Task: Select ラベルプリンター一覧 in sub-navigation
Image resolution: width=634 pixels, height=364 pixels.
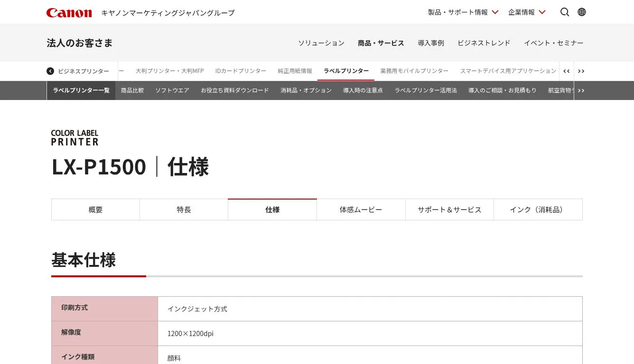Action: [81, 91]
